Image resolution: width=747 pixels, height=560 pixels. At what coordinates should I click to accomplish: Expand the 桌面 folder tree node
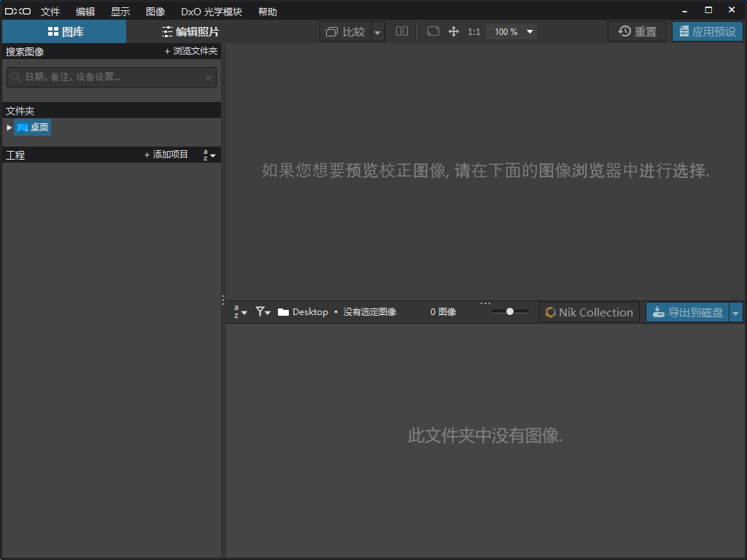(x=9, y=128)
